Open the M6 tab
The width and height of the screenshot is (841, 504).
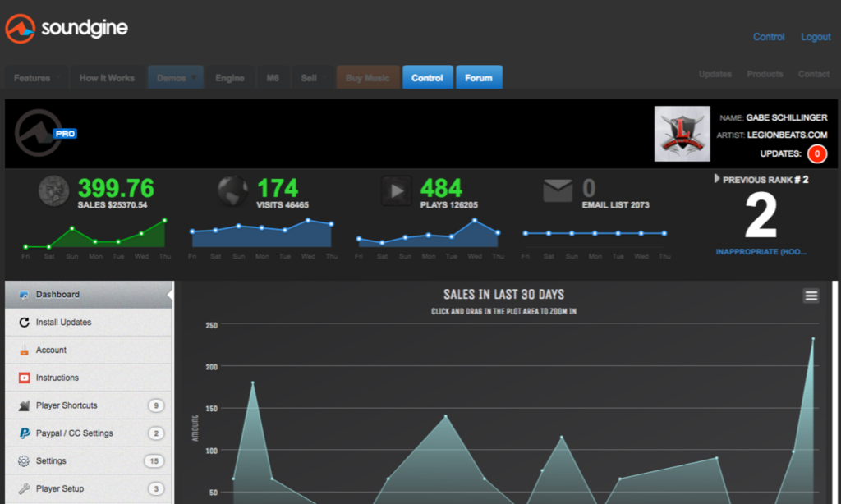click(273, 78)
